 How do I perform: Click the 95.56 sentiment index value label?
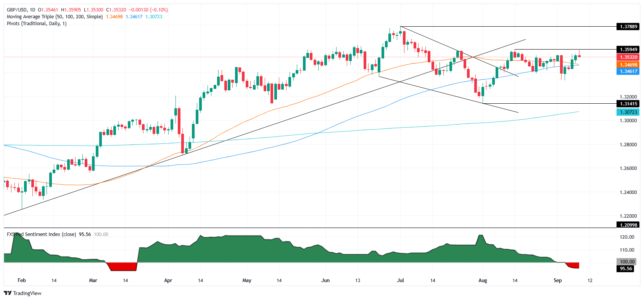click(x=626, y=268)
